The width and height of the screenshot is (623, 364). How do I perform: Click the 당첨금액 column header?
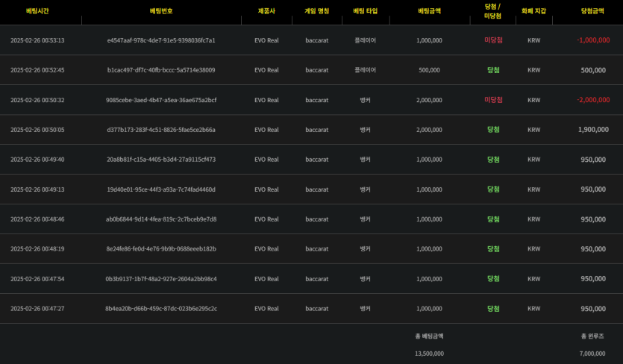coord(593,11)
